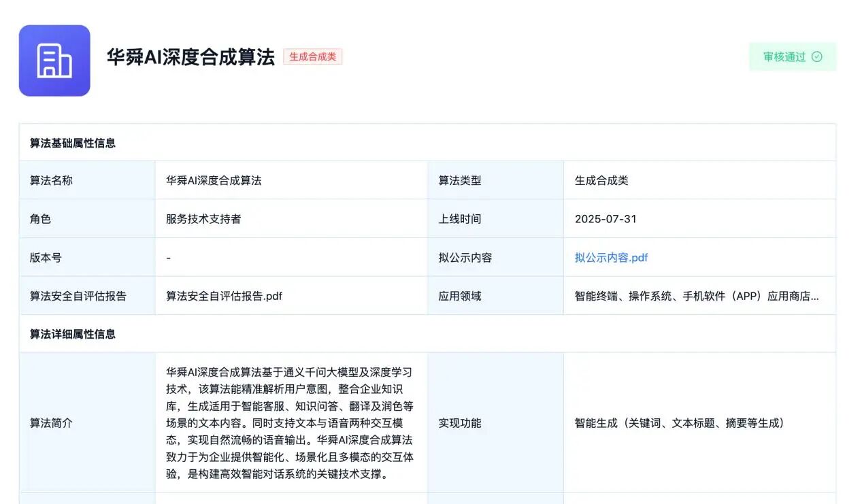Click the 2025-07-31 launch date value

[x=606, y=219]
